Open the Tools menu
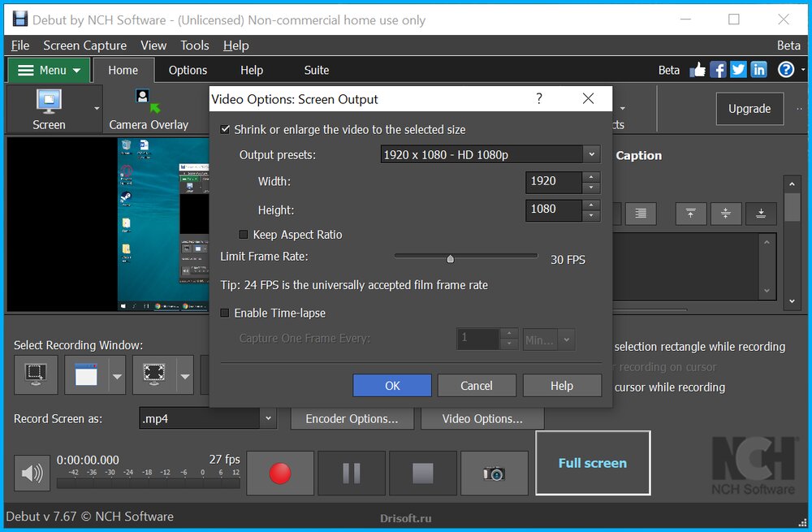The height and width of the screenshot is (532, 812). point(194,45)
